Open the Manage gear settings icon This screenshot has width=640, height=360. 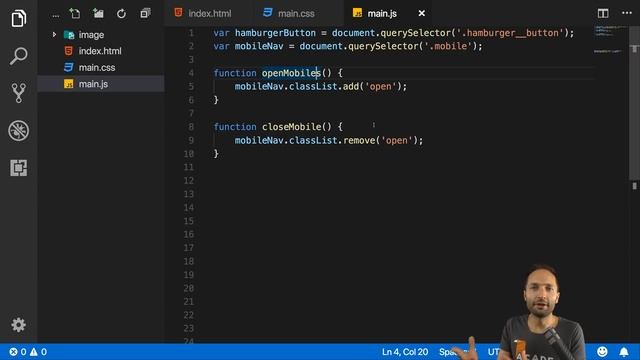click(x=18, y=325)
